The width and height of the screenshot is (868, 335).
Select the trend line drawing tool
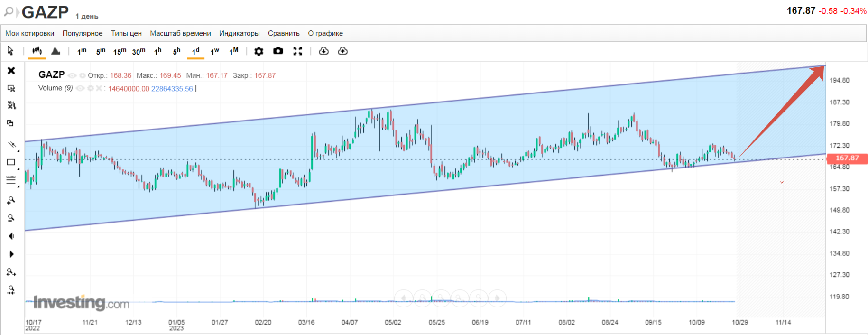(12, 144)
